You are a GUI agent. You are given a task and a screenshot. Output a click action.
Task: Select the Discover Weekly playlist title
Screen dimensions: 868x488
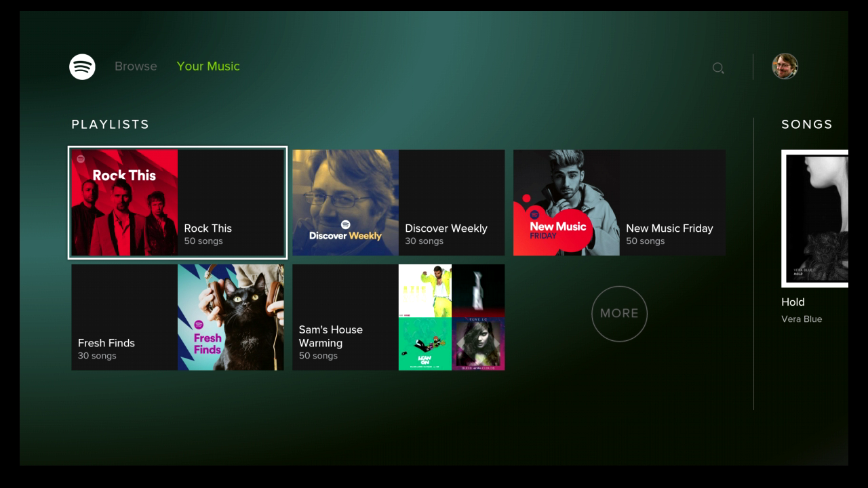tap(446, 228)
